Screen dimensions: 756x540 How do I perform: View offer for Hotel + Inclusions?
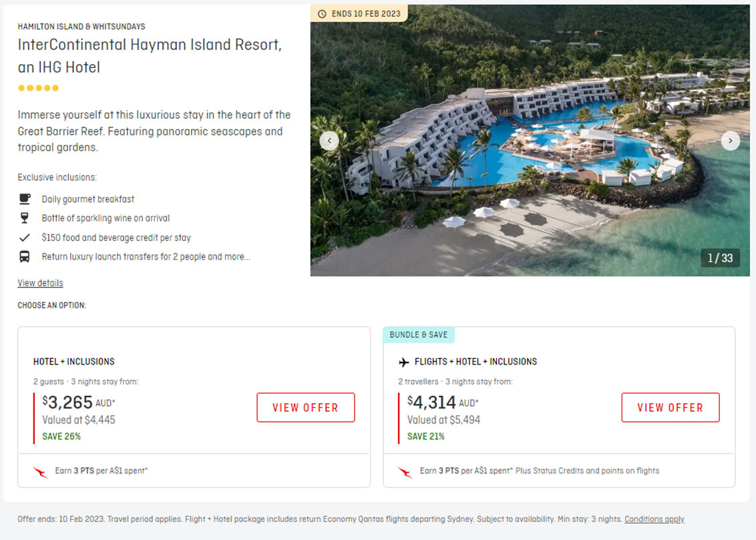coord(305,407)
